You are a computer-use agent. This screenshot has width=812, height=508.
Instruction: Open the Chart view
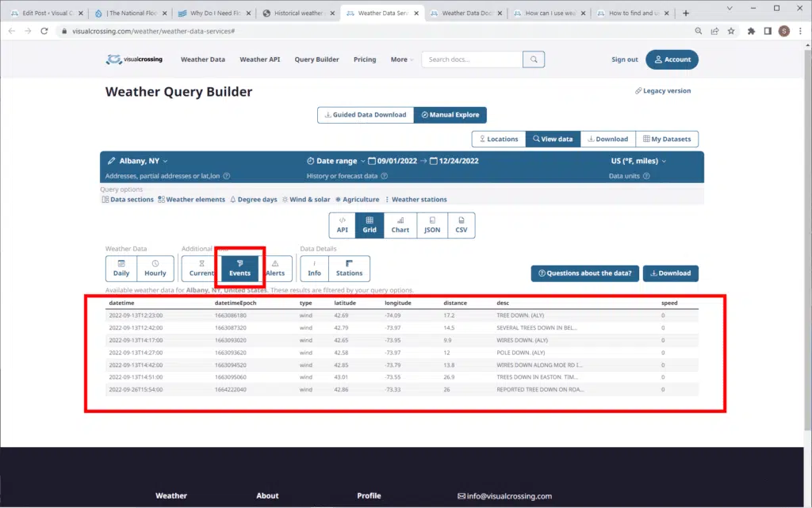[x=400, y=225]
